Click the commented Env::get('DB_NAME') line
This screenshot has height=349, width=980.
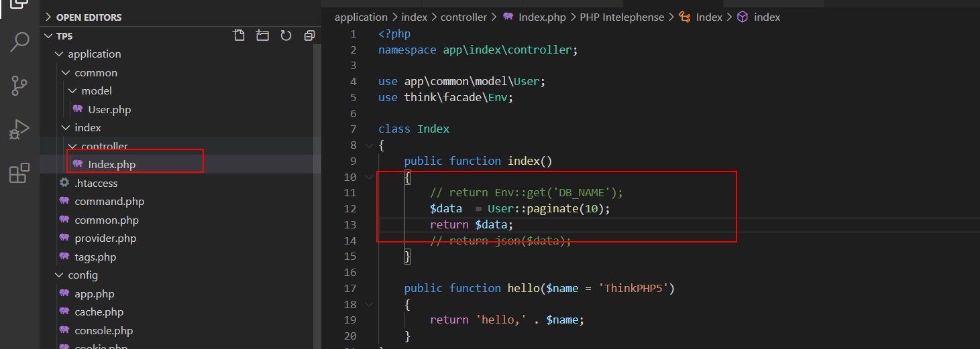coord(527,193)
